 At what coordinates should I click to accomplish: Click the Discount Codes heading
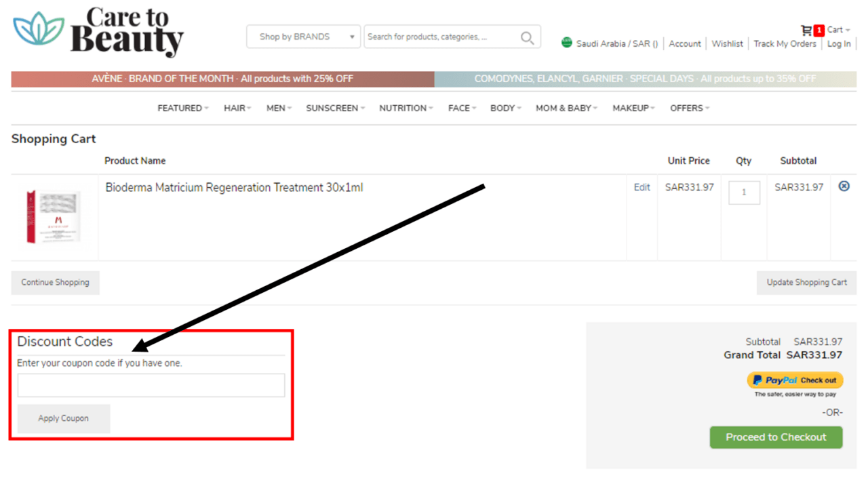coord(65,342)
